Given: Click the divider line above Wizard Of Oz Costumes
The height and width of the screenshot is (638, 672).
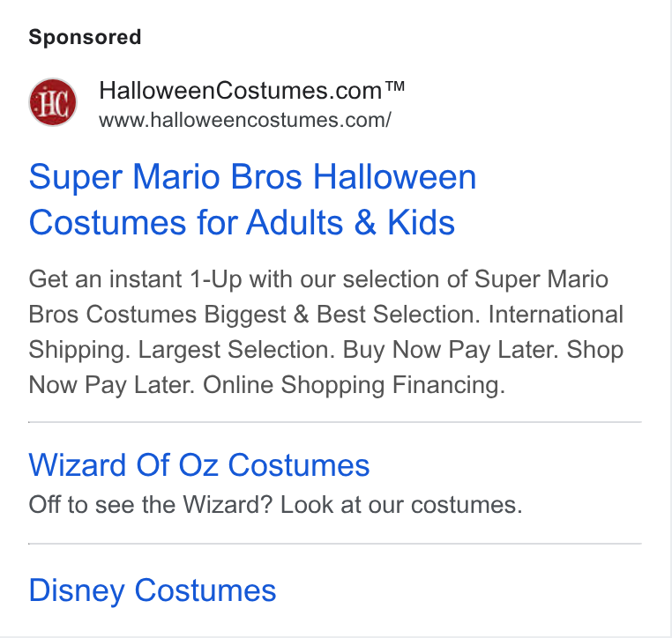Looking at the screenshot, I should click(335, 422).
